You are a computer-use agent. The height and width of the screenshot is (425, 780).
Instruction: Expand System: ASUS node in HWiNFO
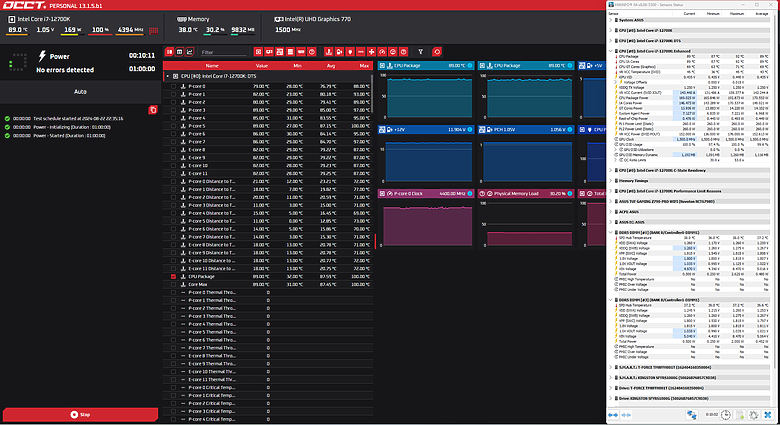point(610,20)
